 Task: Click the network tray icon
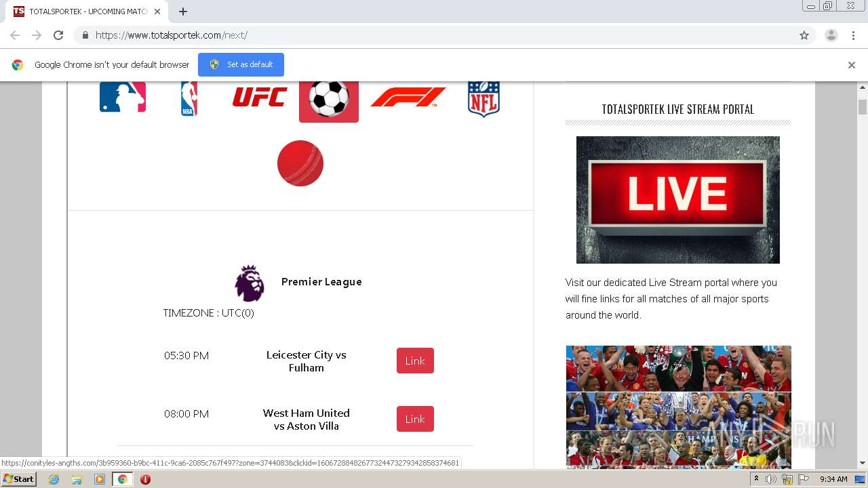coord(787,479)
